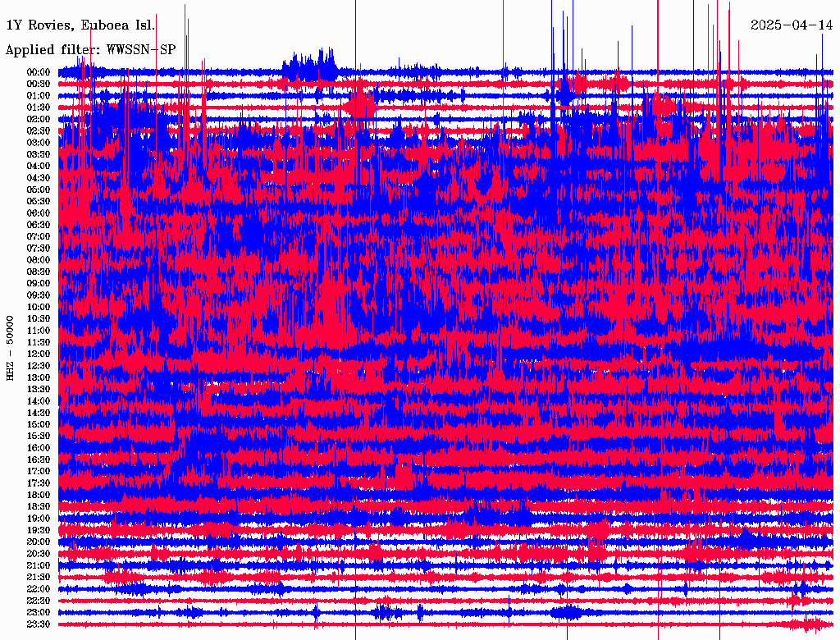840x640 pixels.
Task: Click the blue signal burst on the 00:00 trace
Action: click(x=309, y=66)
